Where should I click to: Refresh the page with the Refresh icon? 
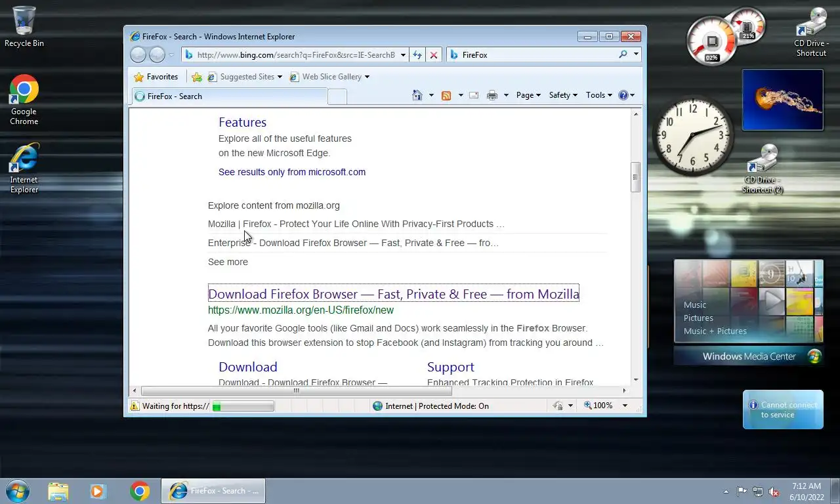coord(417,55)
